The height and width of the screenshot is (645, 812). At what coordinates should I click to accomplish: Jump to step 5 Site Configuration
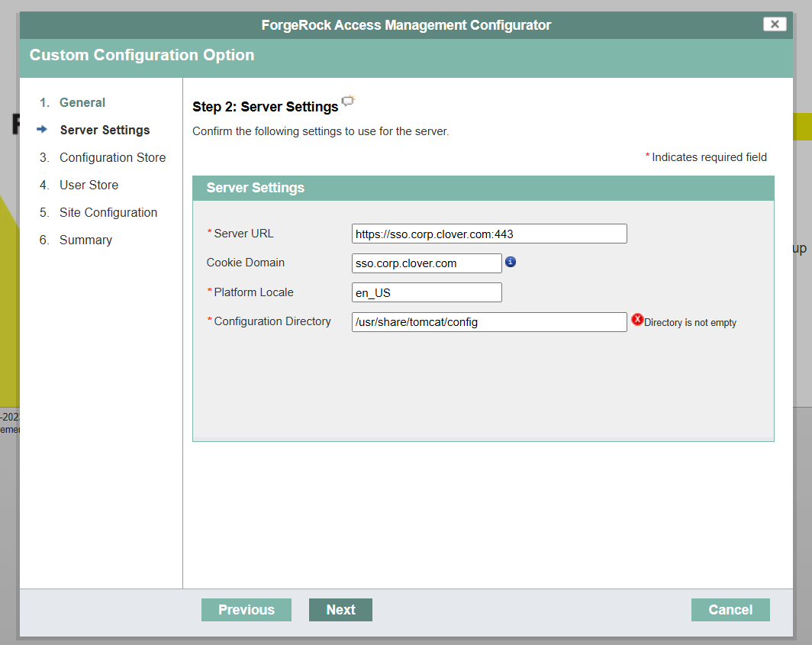tap(108, 212)
